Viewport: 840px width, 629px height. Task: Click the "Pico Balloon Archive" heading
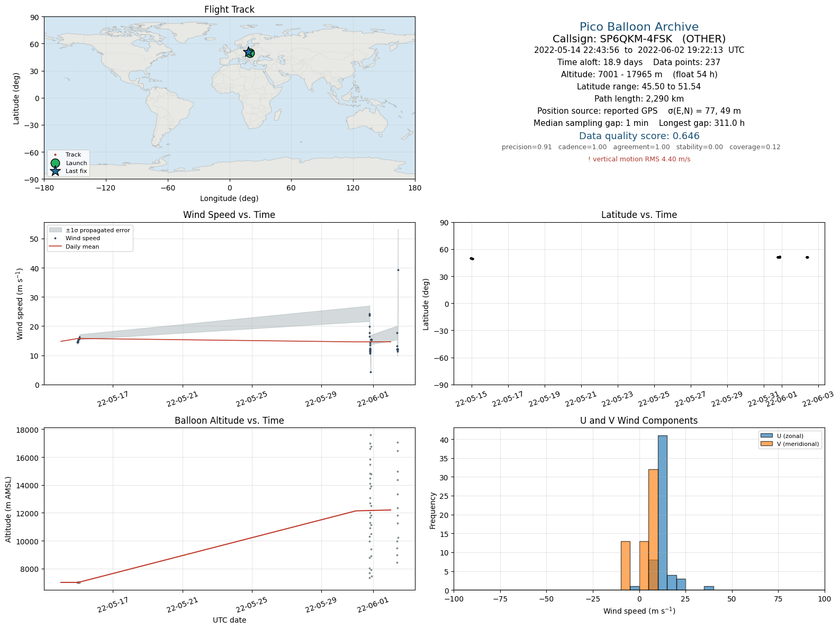pyautogui.click(x=639, y=27)
